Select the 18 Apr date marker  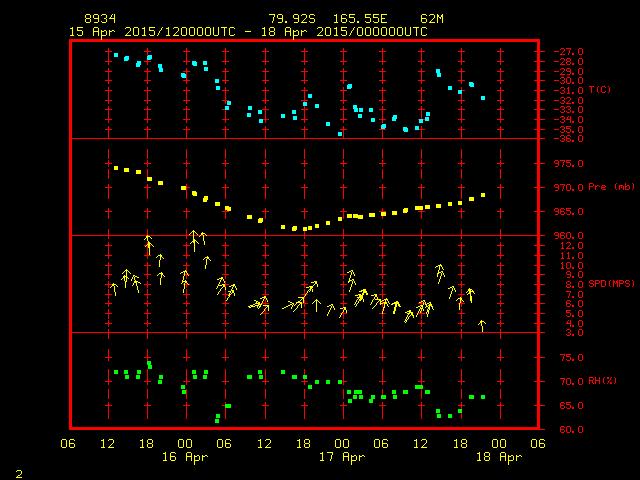[x=497, y=457]
